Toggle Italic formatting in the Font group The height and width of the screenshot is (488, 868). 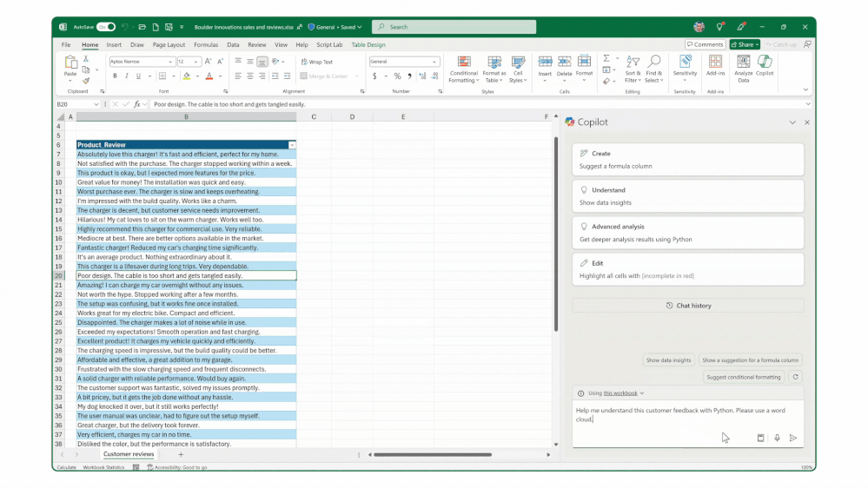click(x=127, y=76)
